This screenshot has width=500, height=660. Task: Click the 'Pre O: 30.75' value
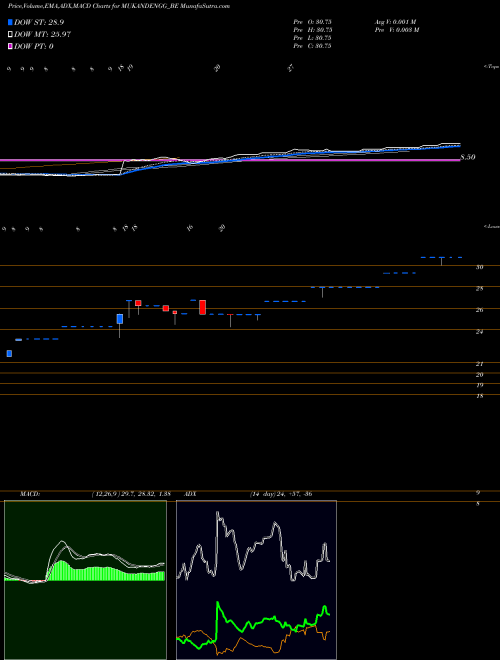pos(312,22)
